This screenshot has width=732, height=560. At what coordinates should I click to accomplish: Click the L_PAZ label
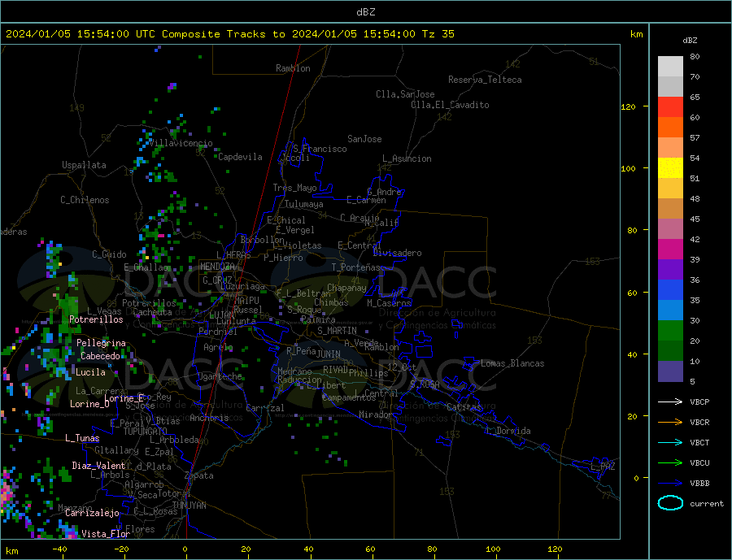pyautogui.click(x=603, y=467)
